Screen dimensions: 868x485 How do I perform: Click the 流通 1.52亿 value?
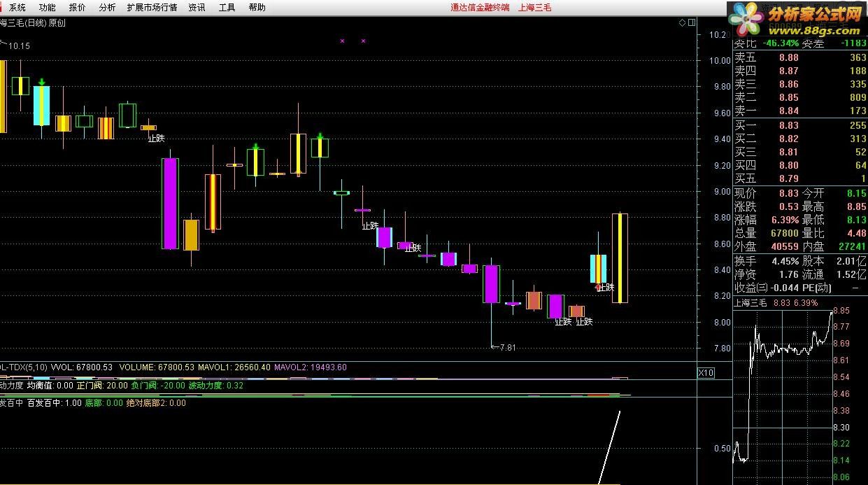pos(851,275)
